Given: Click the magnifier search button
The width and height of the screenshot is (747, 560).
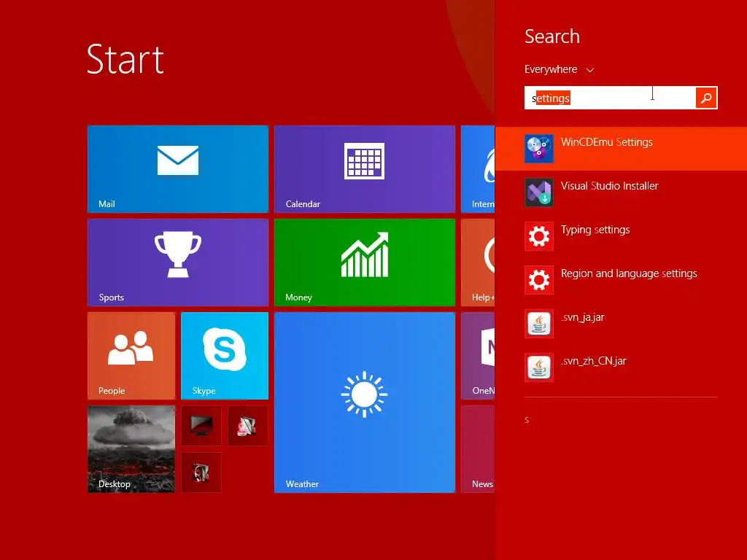Looking at the screenshot, I should [706, 98].
